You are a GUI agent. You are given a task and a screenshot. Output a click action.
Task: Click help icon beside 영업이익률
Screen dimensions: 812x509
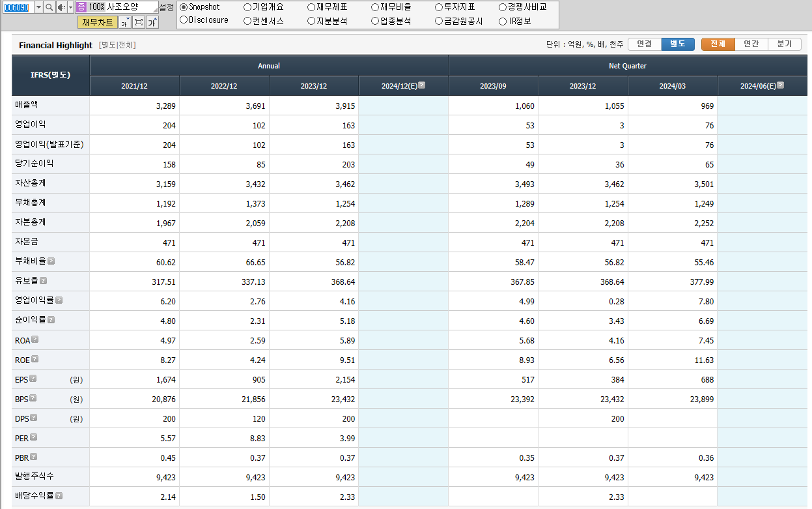[x=59, y=300]
